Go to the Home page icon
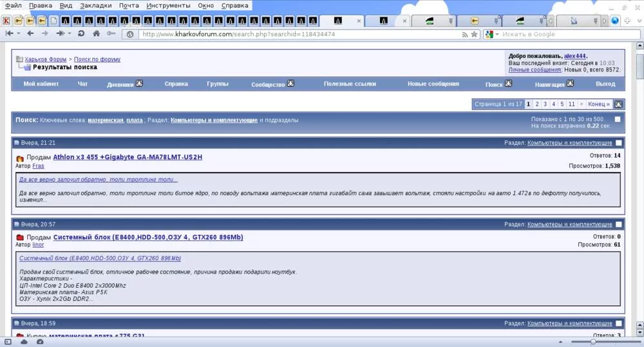Image resolution: width=644 pixels, height=347 pixels. [x=96, y=33]
